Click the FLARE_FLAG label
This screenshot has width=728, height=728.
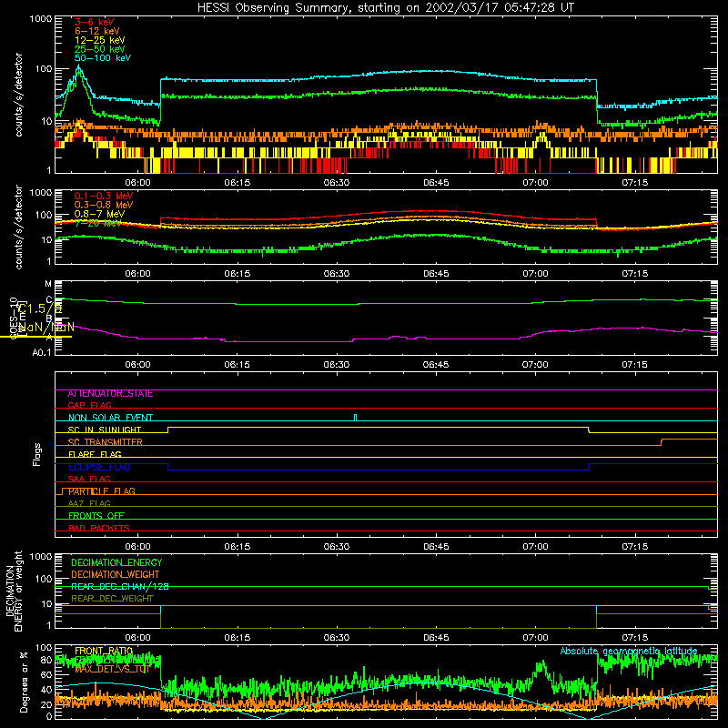tap(95, 454)
